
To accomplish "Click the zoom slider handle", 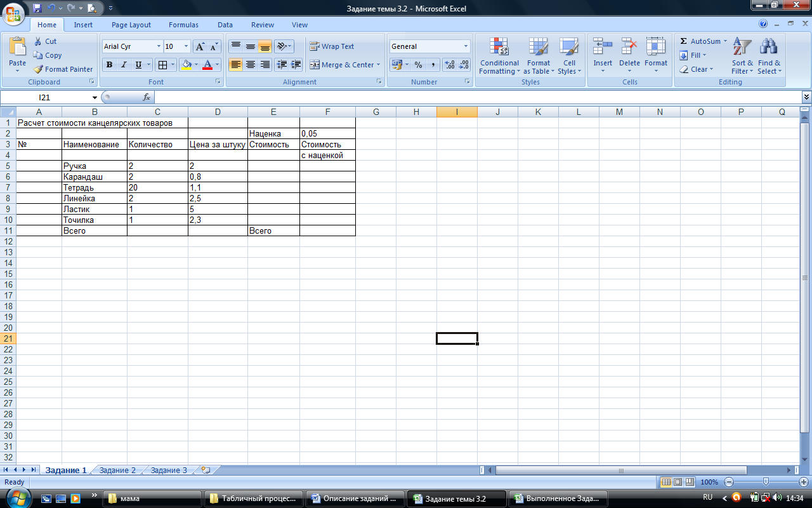I will click(766, 482).
